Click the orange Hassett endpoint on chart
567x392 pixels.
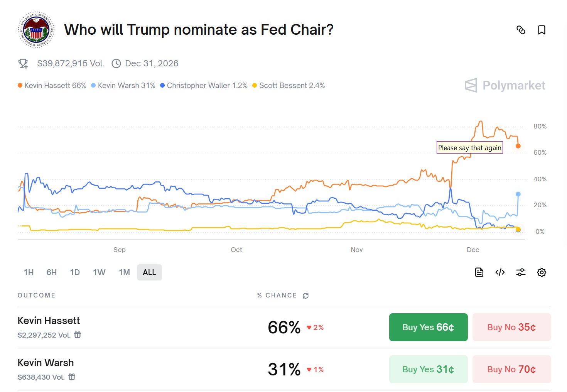(518, 146)
